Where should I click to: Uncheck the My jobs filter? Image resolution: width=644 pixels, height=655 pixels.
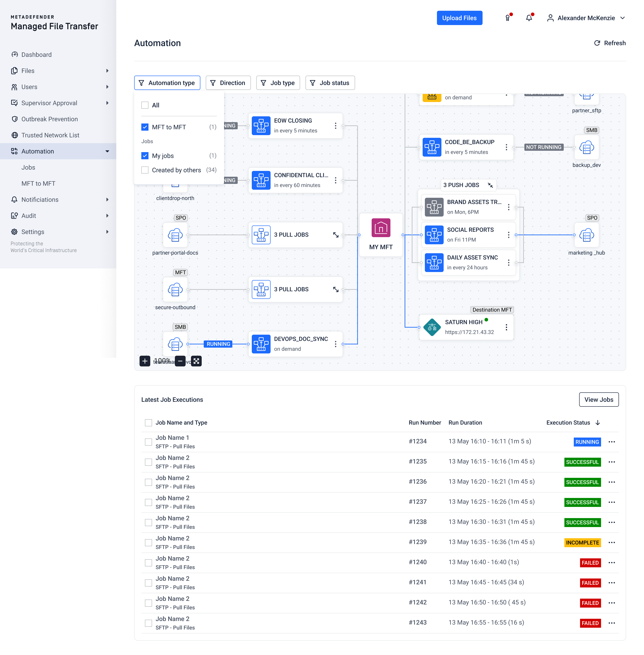point(145,156)
